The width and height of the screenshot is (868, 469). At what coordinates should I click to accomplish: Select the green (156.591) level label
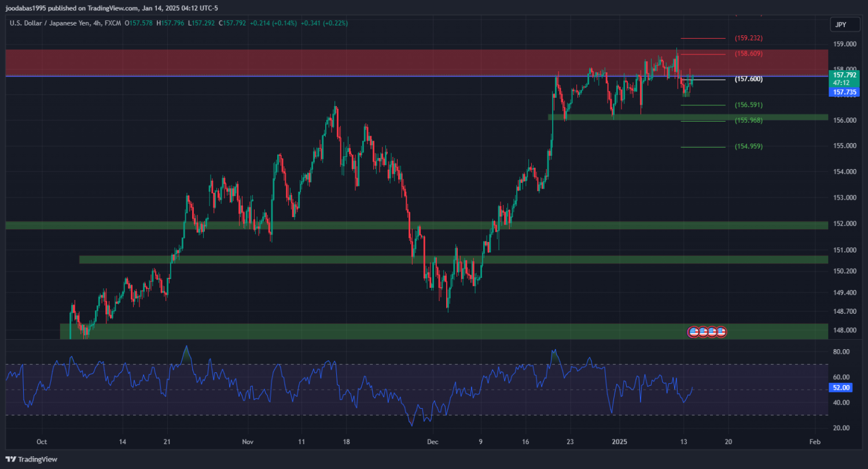(749, 105)
